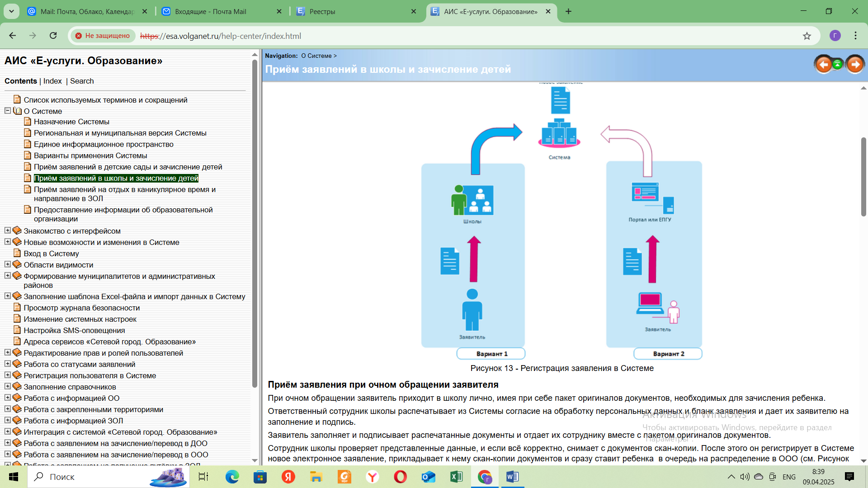Click the contents panel scrollbar thumb
Viewport: 868px width, 488px height.
pyautogui.click(x=255, y=224)
